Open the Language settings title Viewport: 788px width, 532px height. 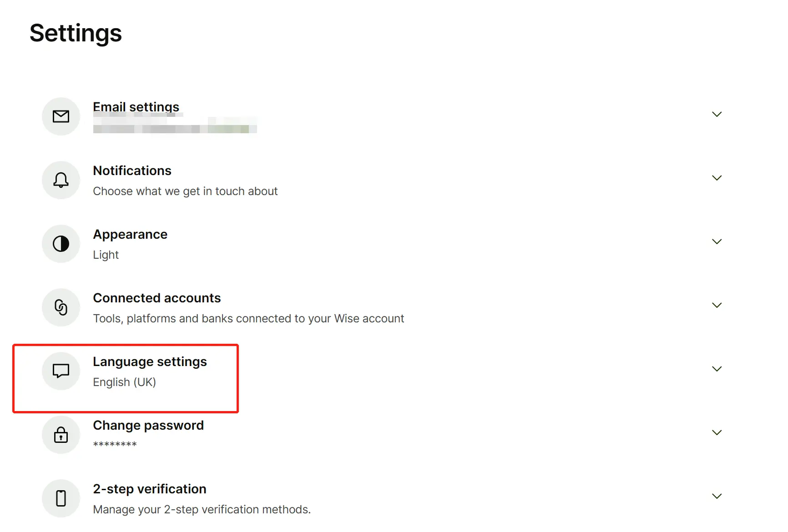coord(150,361)
